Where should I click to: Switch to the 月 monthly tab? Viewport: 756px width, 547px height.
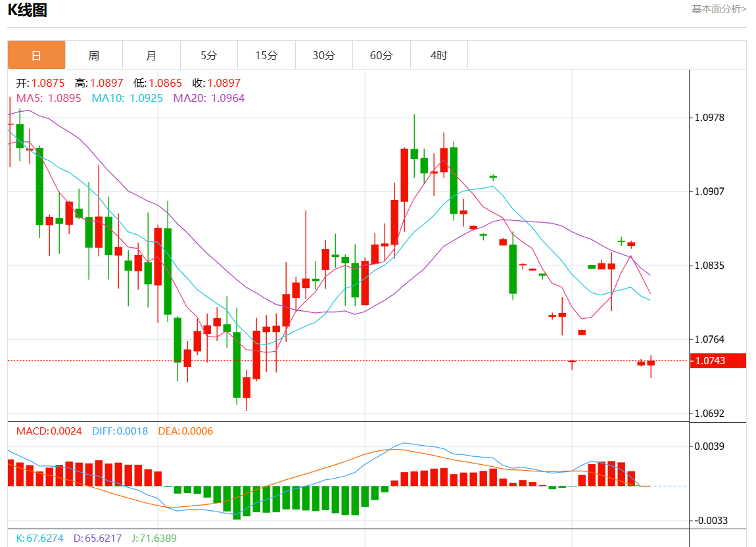click(x=151, y=55)
